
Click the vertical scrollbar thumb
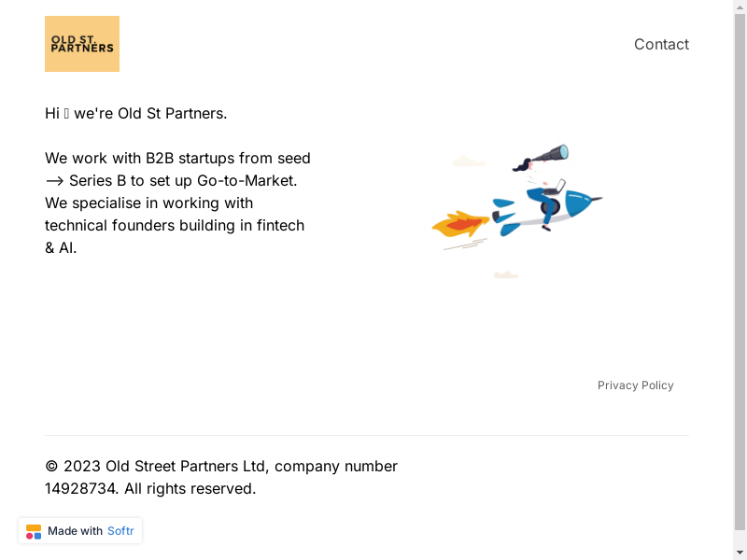point(740,271)
